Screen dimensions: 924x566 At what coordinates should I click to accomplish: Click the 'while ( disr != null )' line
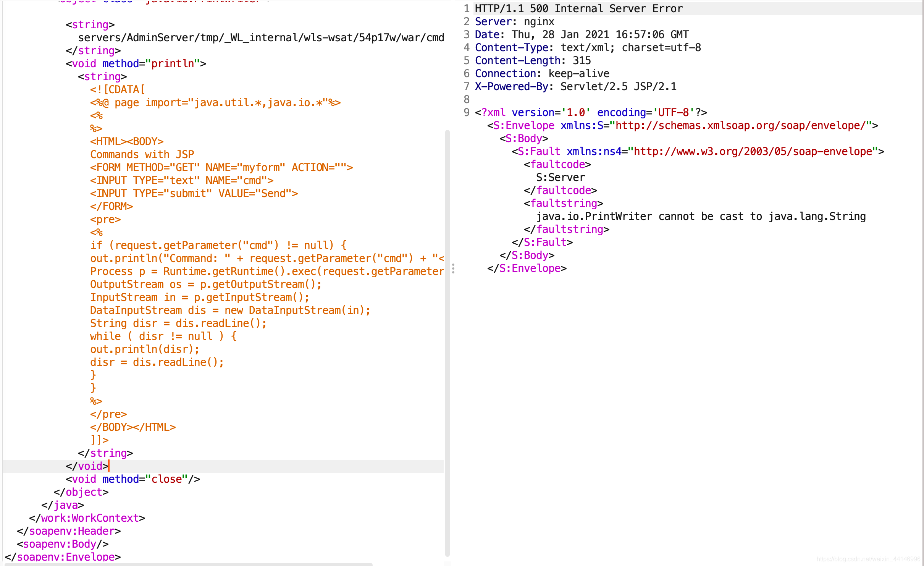click(x=163, y=336)
